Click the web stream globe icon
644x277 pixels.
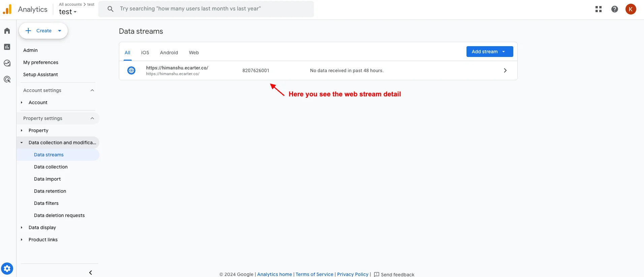click(x=131, y=70)
